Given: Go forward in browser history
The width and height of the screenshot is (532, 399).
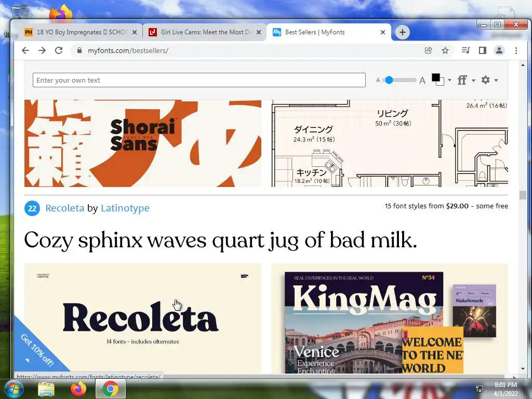Looking at the screenshot, I should point(42,50).
